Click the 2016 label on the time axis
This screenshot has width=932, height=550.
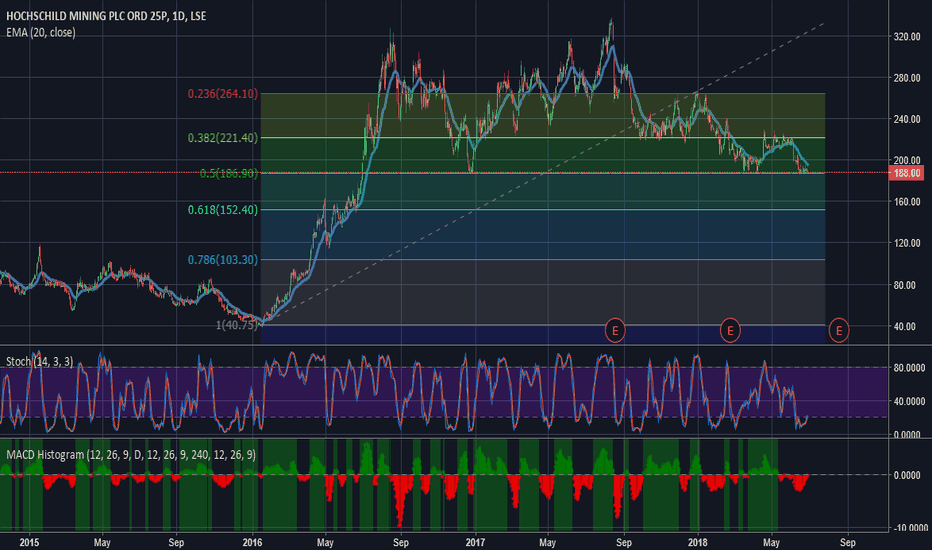pyautogui.click(x=252, y=542)
